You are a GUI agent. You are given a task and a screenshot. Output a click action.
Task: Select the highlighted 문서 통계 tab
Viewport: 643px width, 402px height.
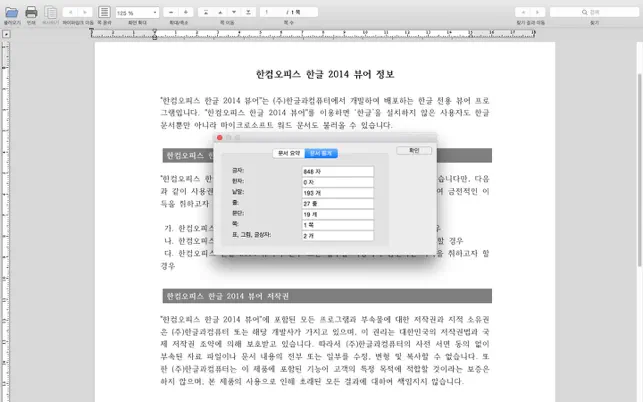pyautogui.click(x=321, y=153)
